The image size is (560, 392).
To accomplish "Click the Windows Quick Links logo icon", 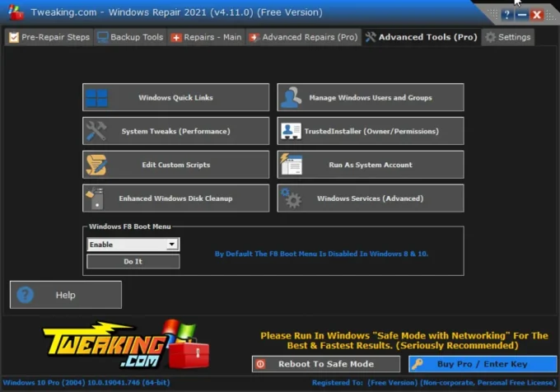I will 96,98.
